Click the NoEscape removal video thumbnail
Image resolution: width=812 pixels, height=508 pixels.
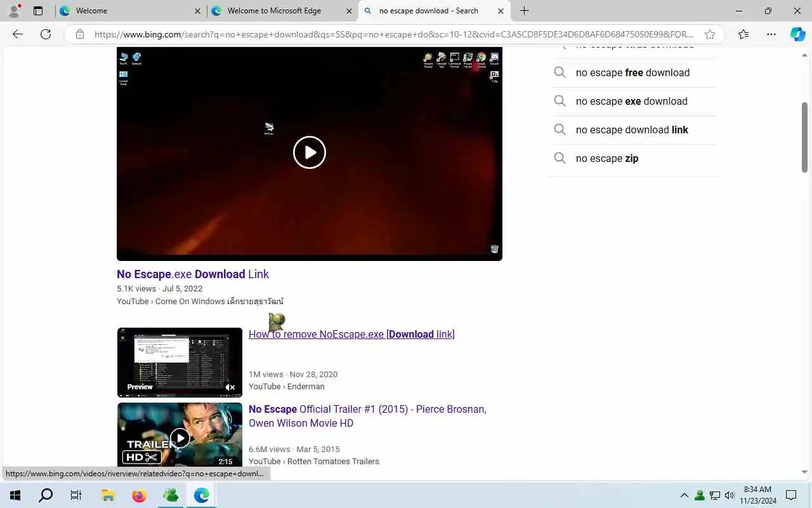(x=180, y=362)
